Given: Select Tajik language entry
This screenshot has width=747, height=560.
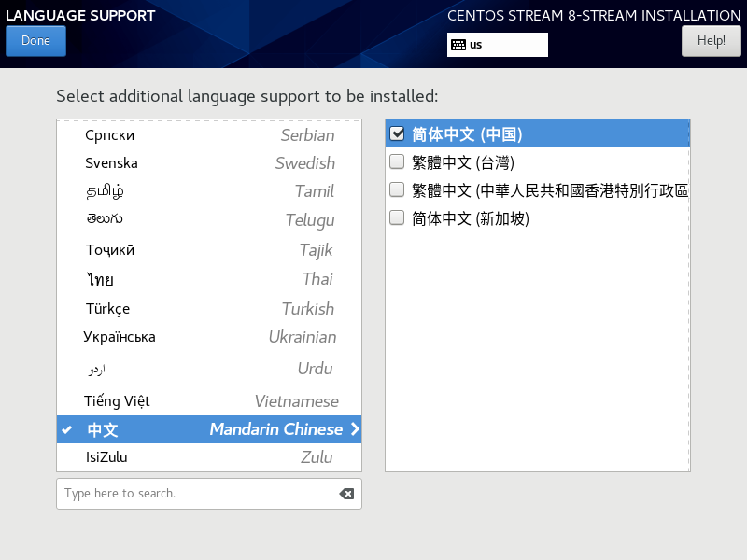Looking at the screenshot, I should click(x=209, y=249).
